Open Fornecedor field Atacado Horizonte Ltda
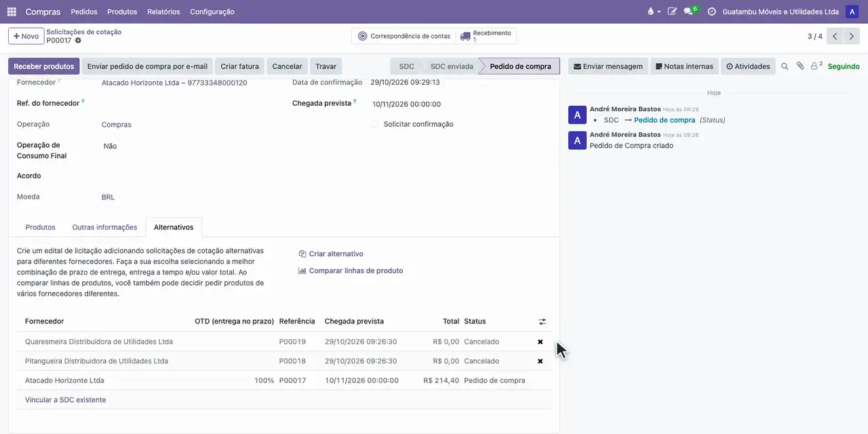868x434 pixels. click(174, 83)
